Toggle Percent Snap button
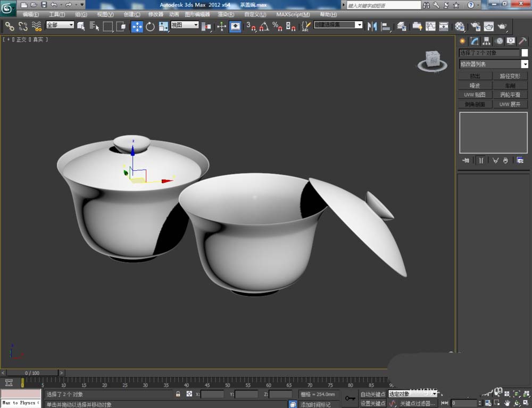The width and height of the screenshot is (532, 408). tap(277, 27)
